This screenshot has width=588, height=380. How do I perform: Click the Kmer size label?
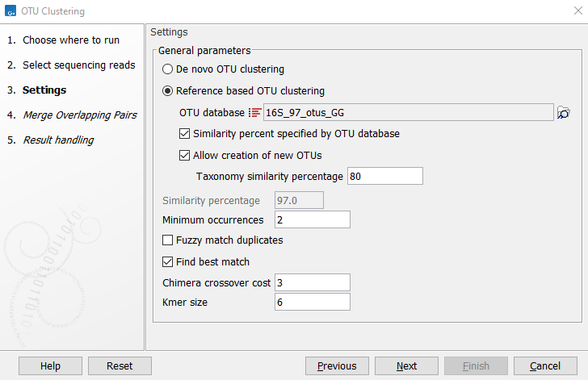click(185, 303)
